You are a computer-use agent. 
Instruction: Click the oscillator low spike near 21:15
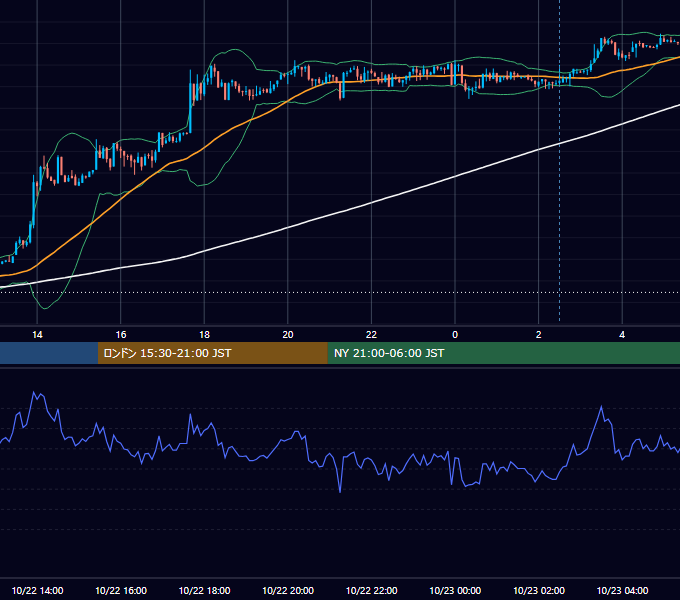point(340,491)
